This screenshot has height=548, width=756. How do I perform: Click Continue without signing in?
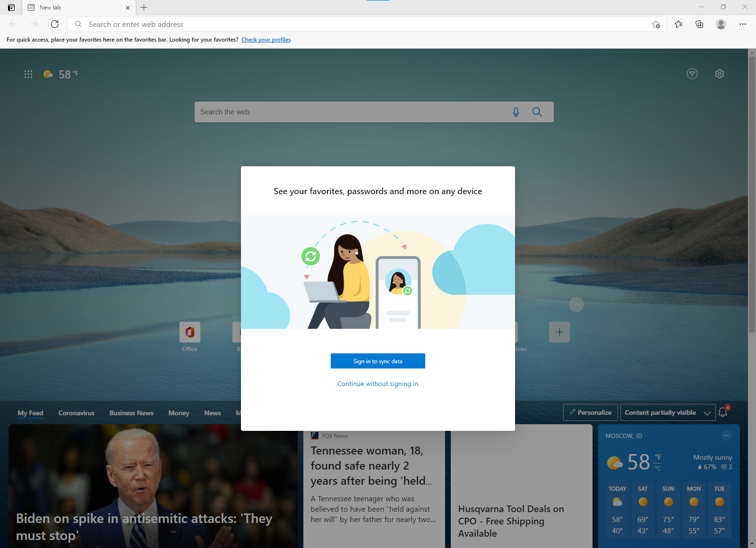(378, 383)
